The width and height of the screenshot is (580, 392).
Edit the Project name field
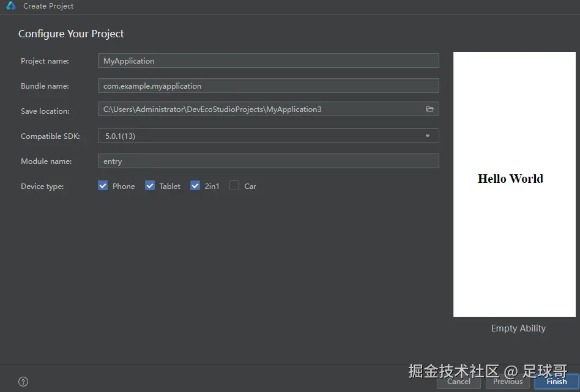pyautogui.click(x=268, y=61)
